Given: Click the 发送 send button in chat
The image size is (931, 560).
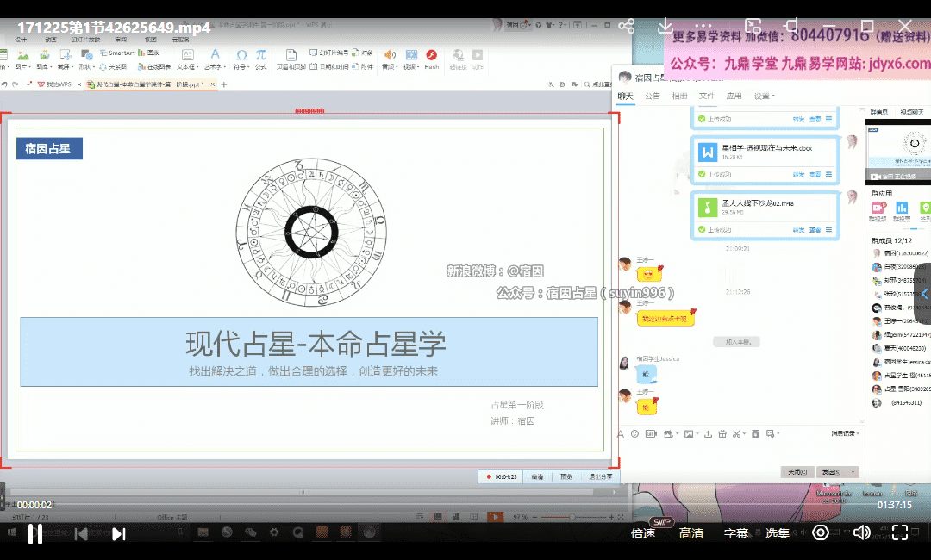Looking at the screenshot, I should tap(832, 472).
